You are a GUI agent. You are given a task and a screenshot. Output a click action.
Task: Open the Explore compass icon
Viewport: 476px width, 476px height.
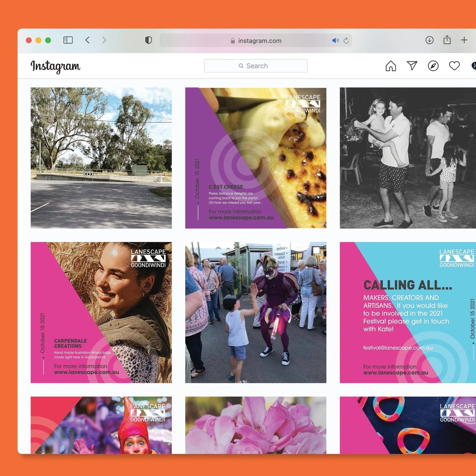433,66
